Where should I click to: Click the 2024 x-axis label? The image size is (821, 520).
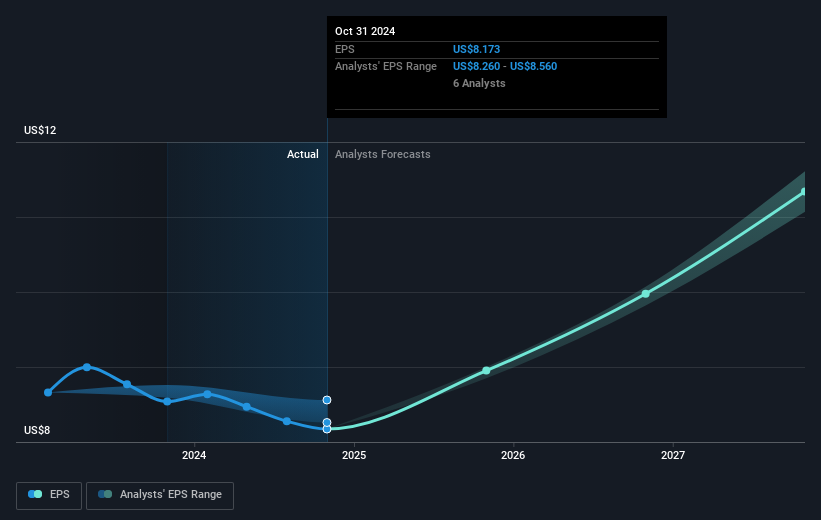pos(194,455)
